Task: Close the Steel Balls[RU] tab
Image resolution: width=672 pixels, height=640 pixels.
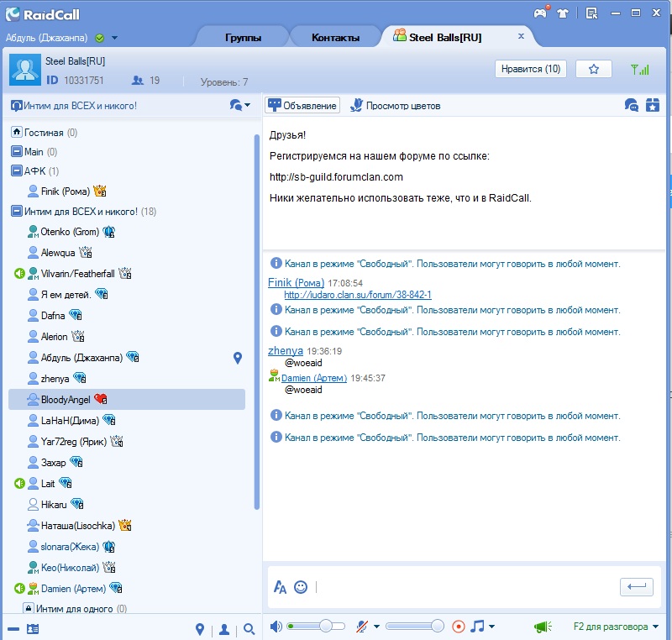Action: [x=521, y=36]
